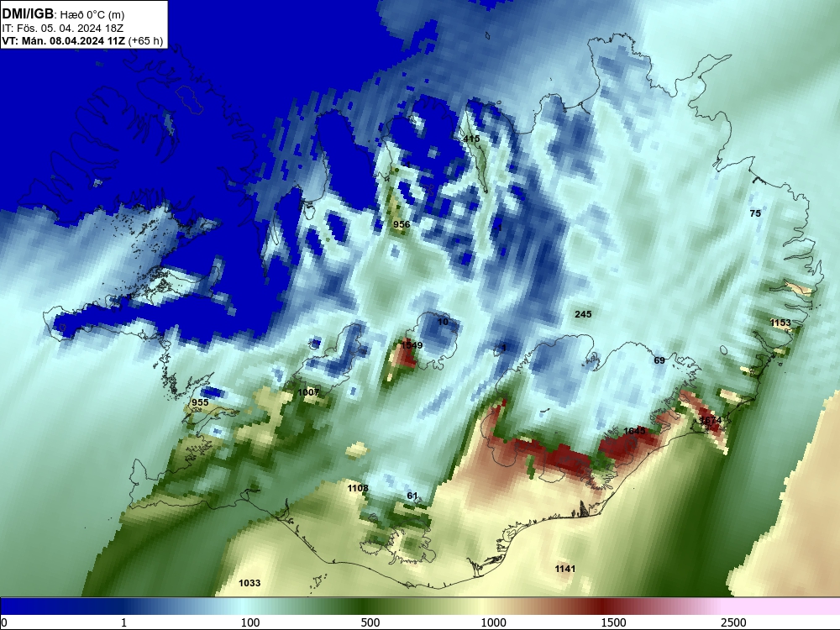The height and width of the screenshot is (630, 840).
Task: Click the 1007 value on the map
Action: click(x=308, y=392)
